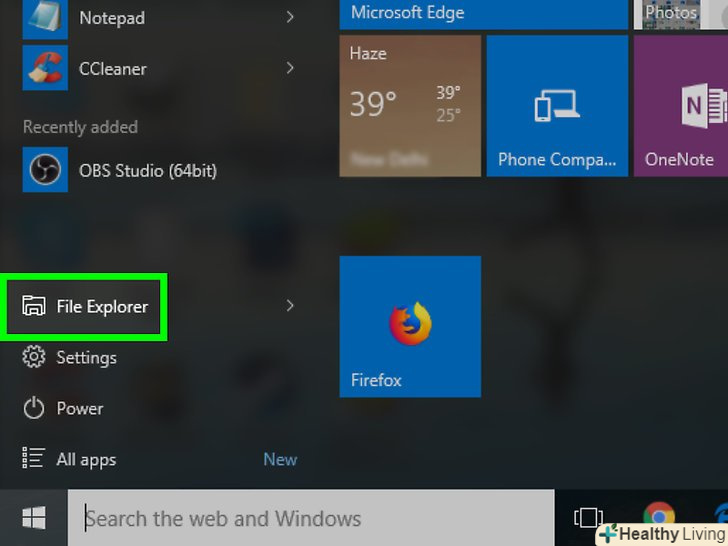Click the New label beside All apps
The height and width of the screenshot is (546, 728).
coord(280,459)
